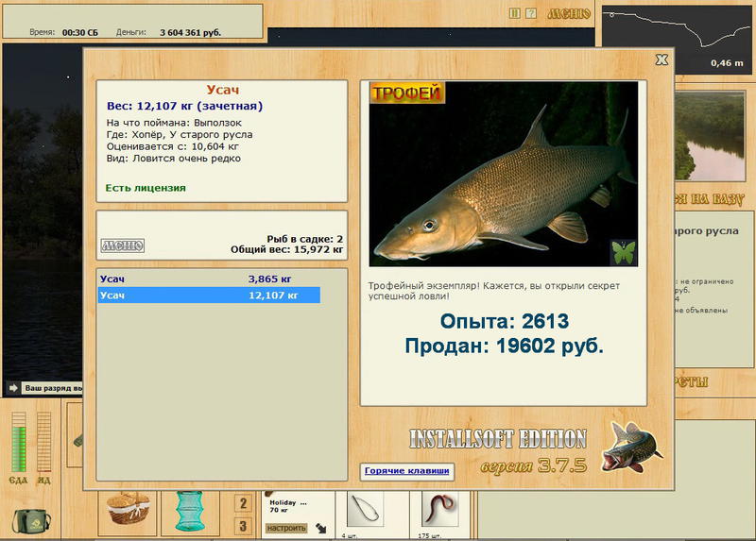Click the arrow next to настроить
This screenshot has height=541, width=756.
pyautogui.click(x=321, y=529)
